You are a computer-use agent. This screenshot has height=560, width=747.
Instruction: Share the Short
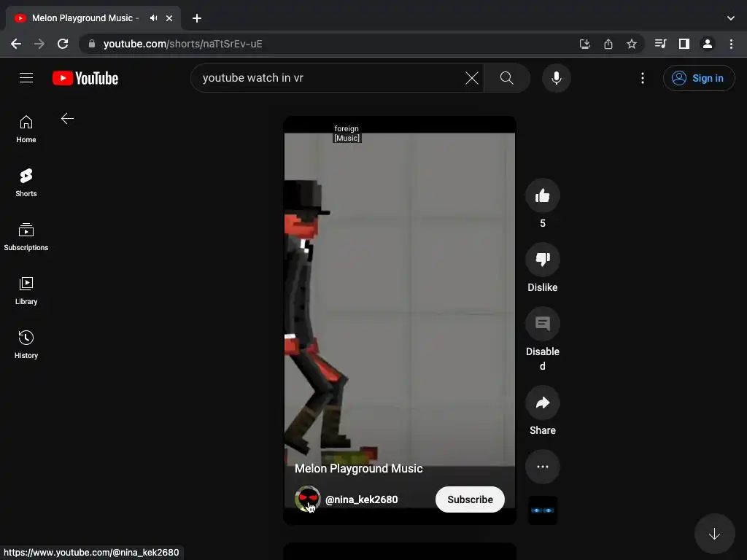point(542,402)
